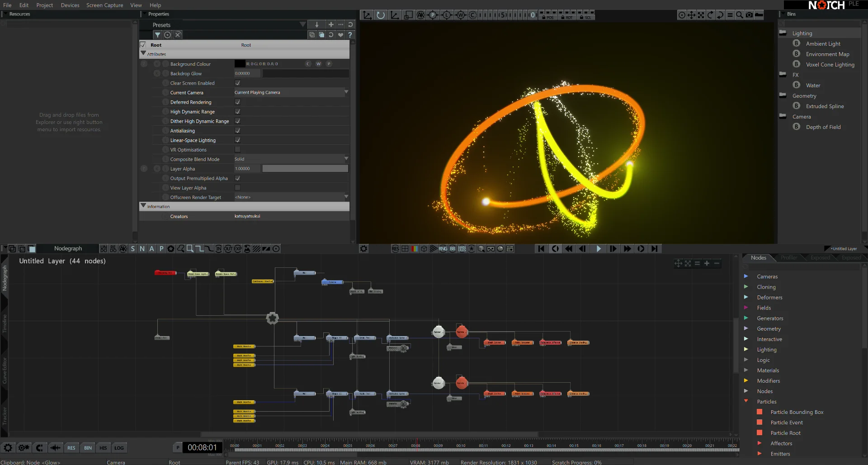
Task: Toggle Clear Screen Enabled checkbox
Action: pos(237,83)
